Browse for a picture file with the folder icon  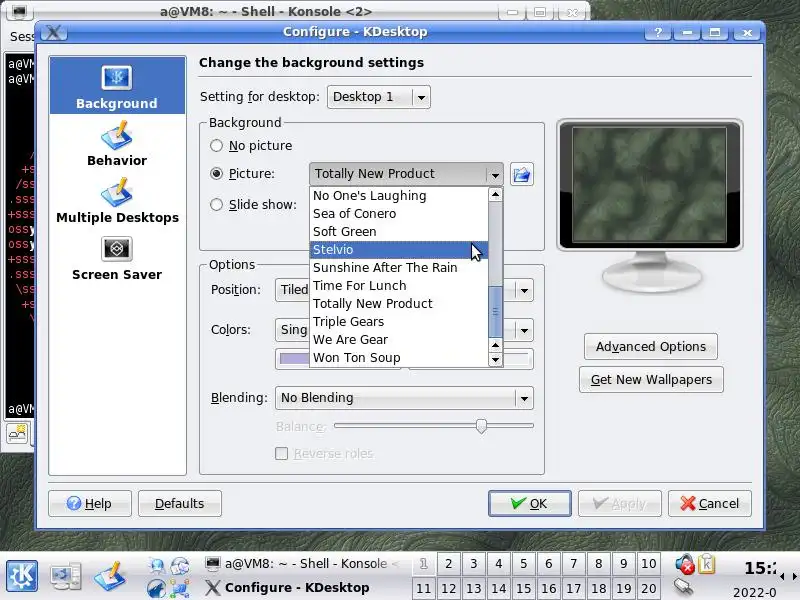[521, 174]
